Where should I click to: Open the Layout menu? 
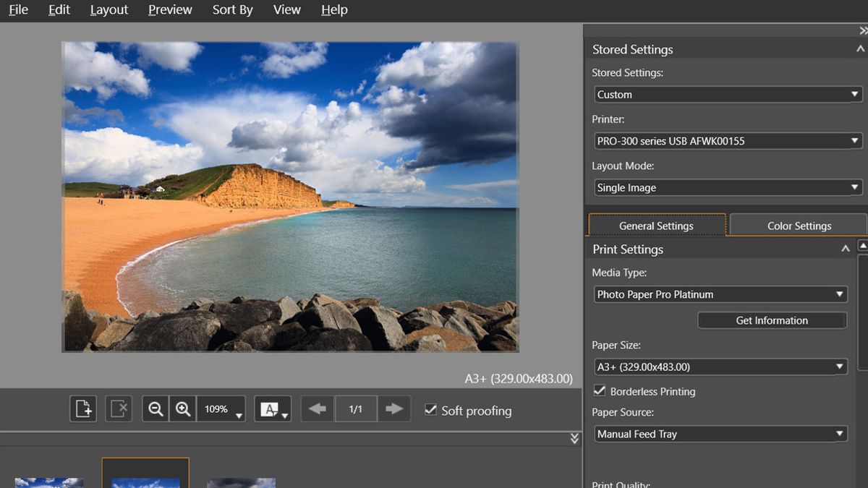(x=109, y=10)
